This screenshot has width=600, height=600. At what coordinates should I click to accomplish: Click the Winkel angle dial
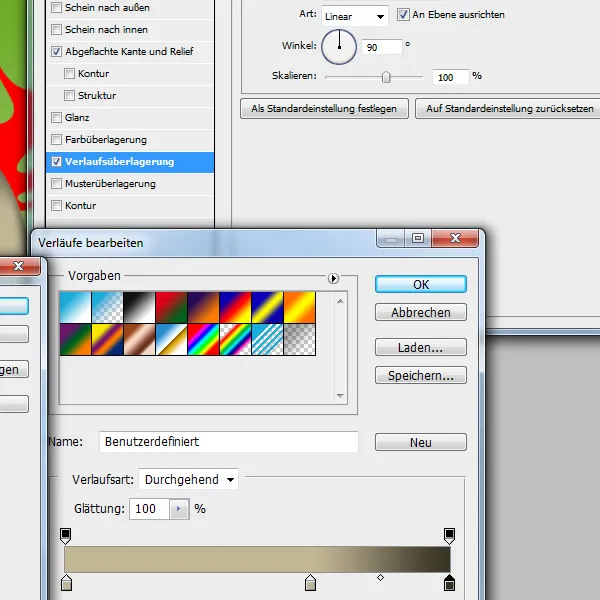click(339, 47)
